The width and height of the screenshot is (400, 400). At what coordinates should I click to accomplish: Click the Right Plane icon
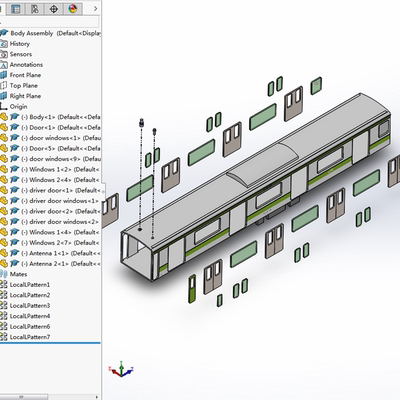tap(4, 96)
